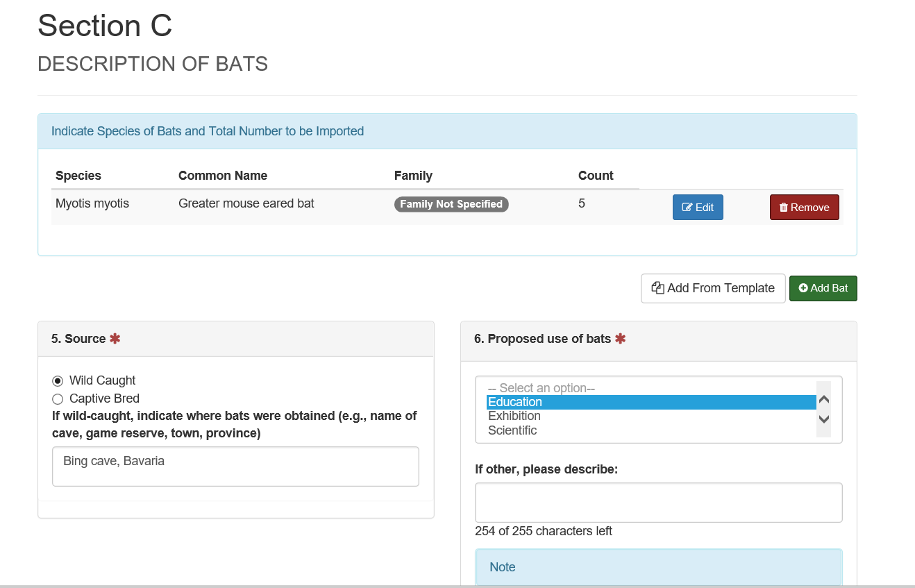Click the Note panel heading
This screenshot has width=915, height=588.
(503, 567)
